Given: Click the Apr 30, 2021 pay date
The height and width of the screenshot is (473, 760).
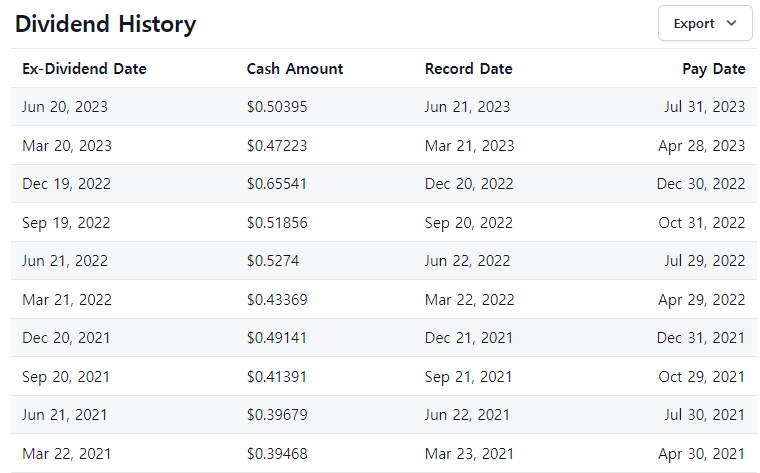Looking at the screenshot, I should (701, 454).
